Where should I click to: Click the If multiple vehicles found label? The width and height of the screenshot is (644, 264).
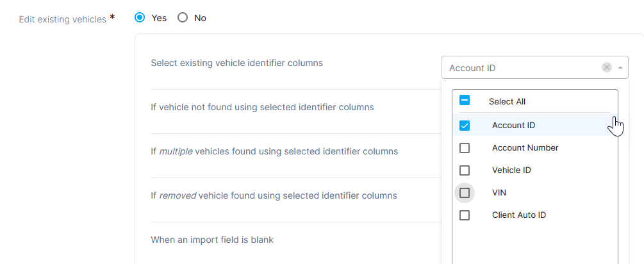click(274, 151)
